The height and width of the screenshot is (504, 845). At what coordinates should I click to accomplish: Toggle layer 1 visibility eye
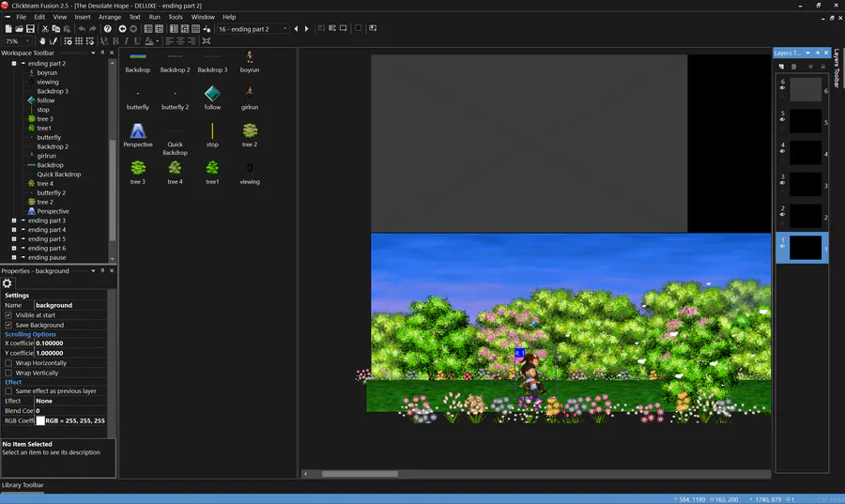coord(782,246)
